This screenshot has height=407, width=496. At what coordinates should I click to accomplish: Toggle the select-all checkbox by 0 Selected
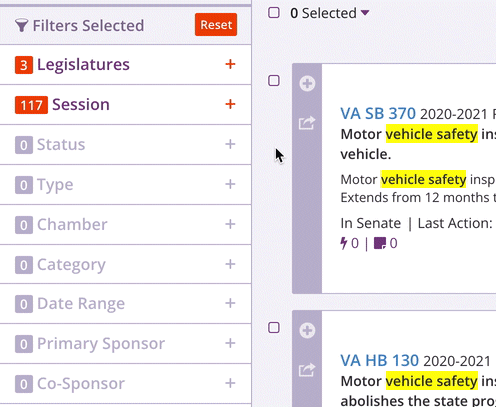[x=274, y=13]
